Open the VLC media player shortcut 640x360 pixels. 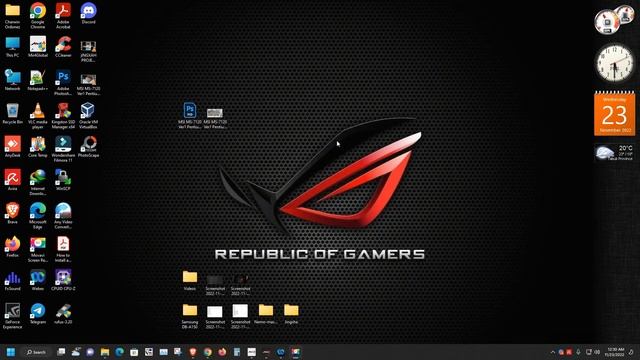tap(38, 116)
